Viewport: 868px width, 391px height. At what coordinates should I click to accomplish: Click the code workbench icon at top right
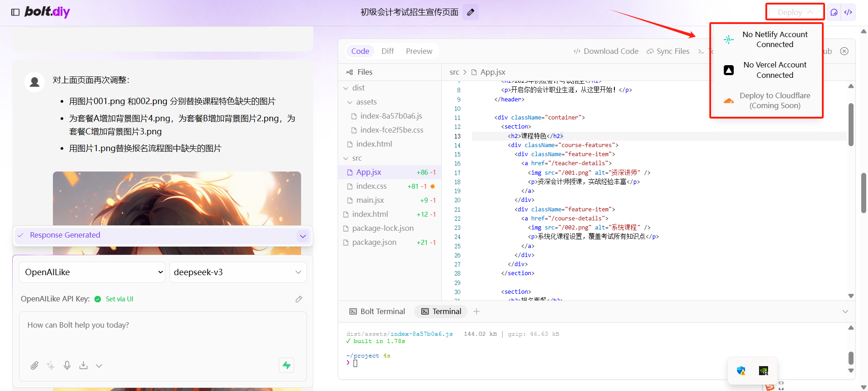point(848,12)
